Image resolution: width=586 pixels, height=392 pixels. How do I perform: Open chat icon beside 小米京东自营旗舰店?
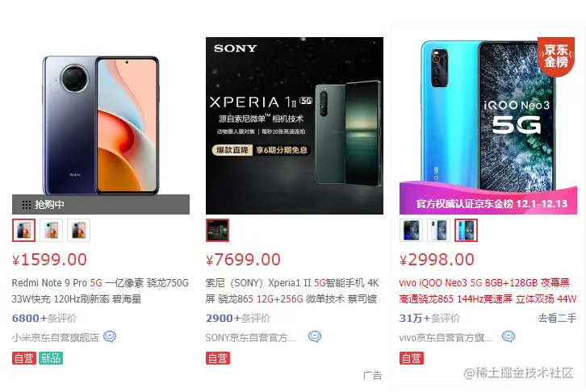[x=110, y=336]
